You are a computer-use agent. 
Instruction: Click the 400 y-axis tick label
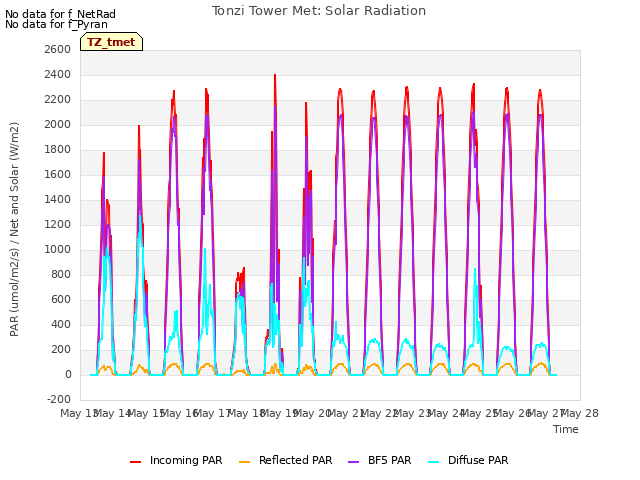[x=62, y=324]
